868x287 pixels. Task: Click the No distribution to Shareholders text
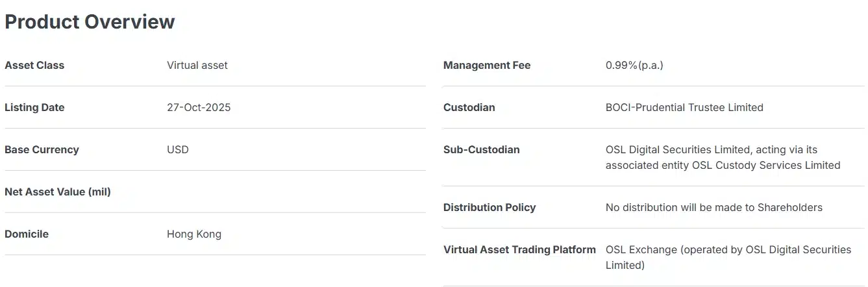(713, 207)
